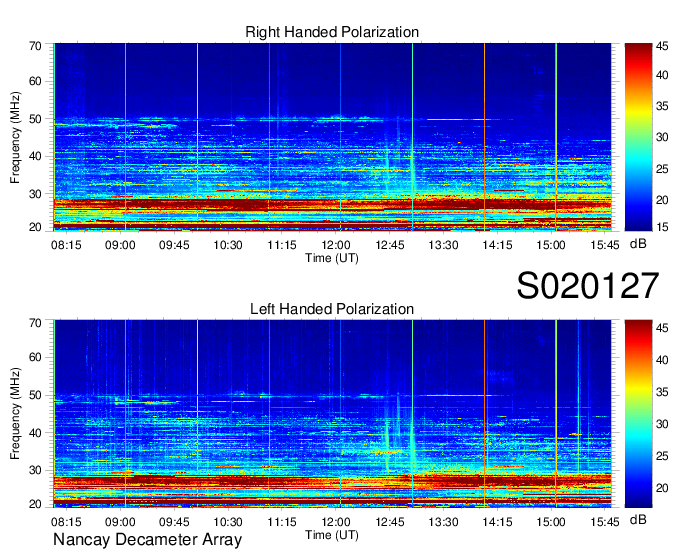Click the 40 frequency tick on Left Handed plot
Screen dimensions: 680x552
click(36, 433)
